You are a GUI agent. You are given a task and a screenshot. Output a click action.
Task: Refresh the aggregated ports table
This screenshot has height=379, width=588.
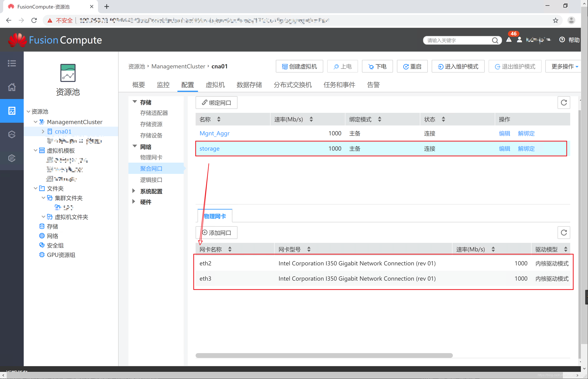[x=564, y=103]
